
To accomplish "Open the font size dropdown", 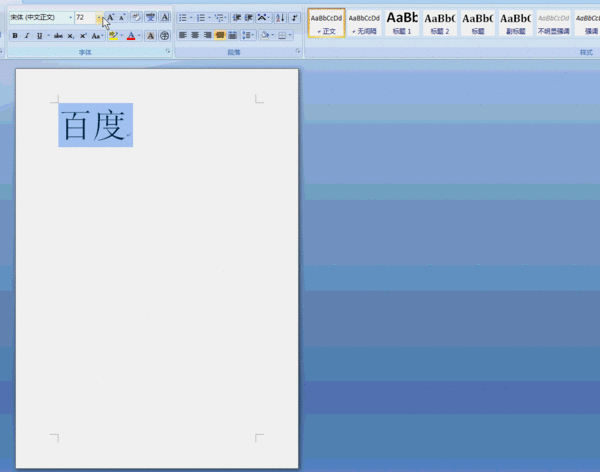I will click(99, 18).
